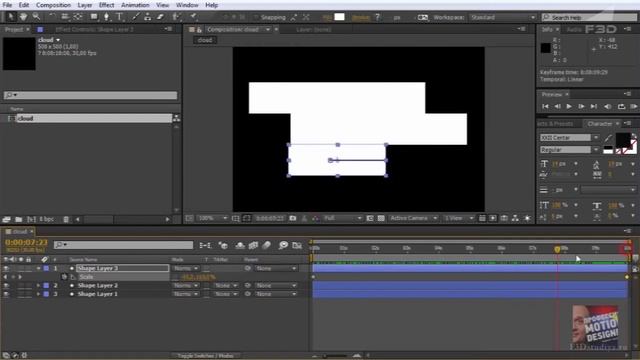Expand Shape Layer 2 properties
The height and width of the screenshot is (360, 640).
coord(38,285)
